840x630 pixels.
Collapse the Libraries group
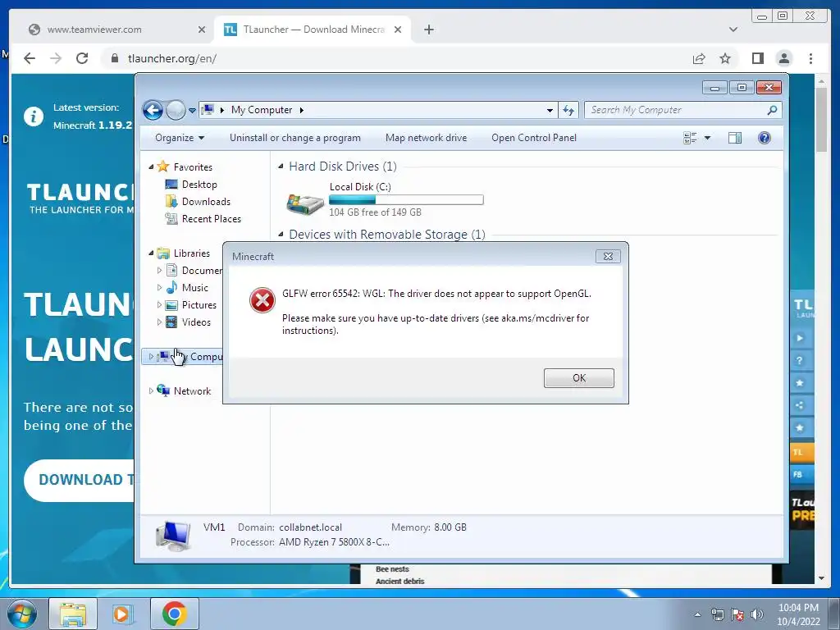coord(151,253)
